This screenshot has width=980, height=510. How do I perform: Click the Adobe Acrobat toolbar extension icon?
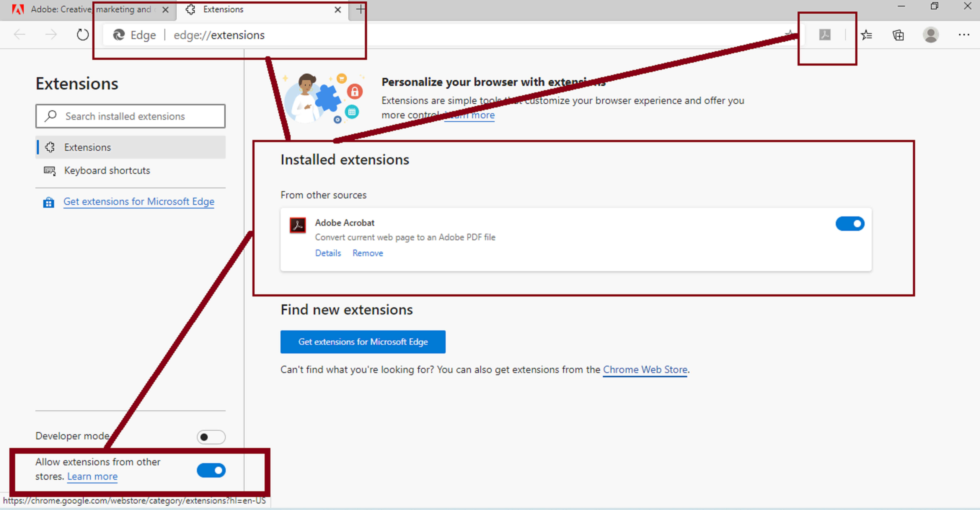point(824,35)
